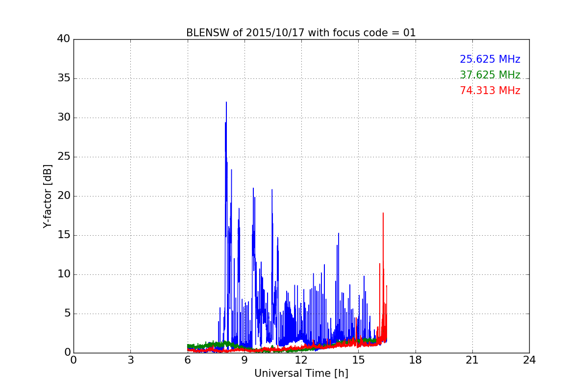Click the x-axis tick label 9
Viewport: 588px width, 392px height.
click(x=245, y=360)
